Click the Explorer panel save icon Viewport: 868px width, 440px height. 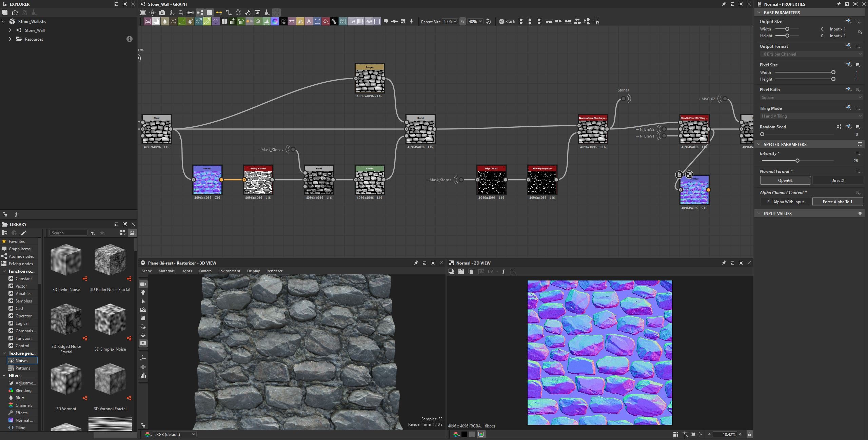4,13
